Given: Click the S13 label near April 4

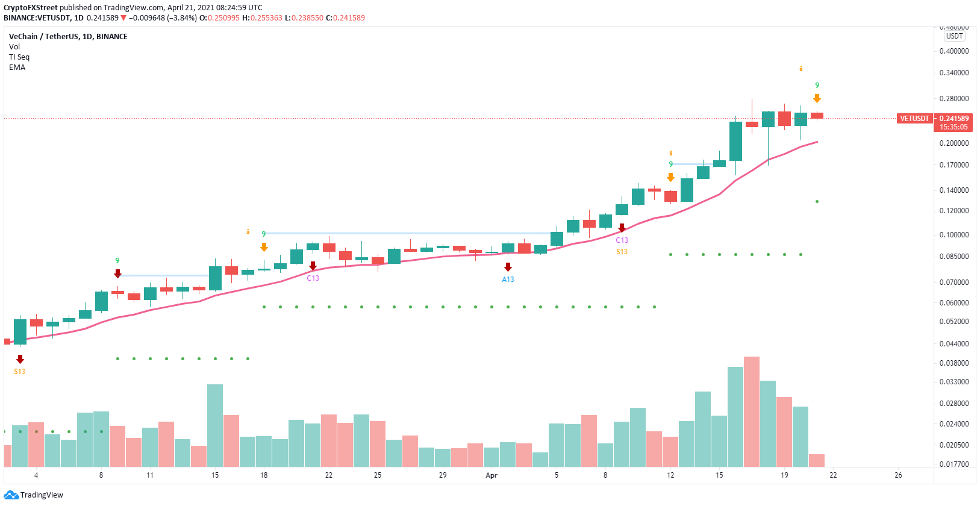Looking at the screenshot, I should click(x=20, y=372).
